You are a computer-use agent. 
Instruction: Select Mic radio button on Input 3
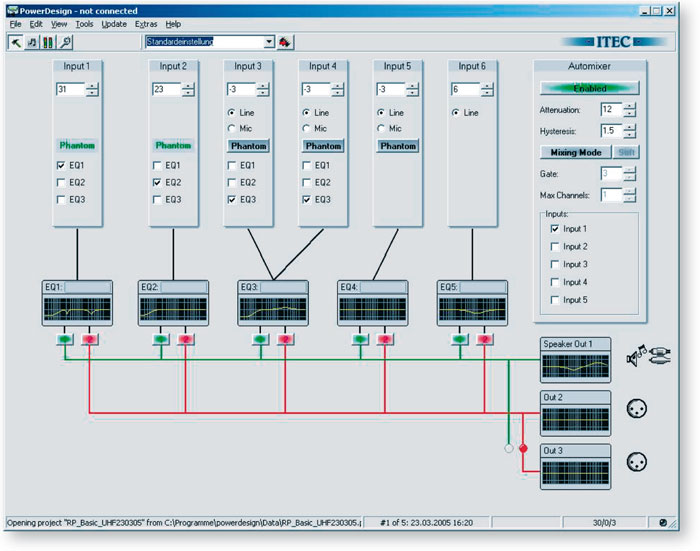(x=232, y=129)
